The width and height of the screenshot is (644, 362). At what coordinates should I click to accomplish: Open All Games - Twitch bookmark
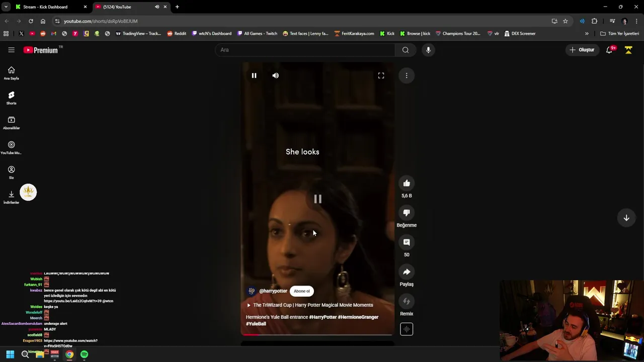point(257,34)
